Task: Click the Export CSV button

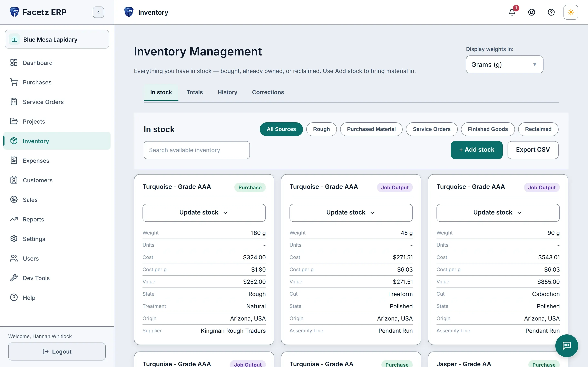Action: tap(533, 150)
